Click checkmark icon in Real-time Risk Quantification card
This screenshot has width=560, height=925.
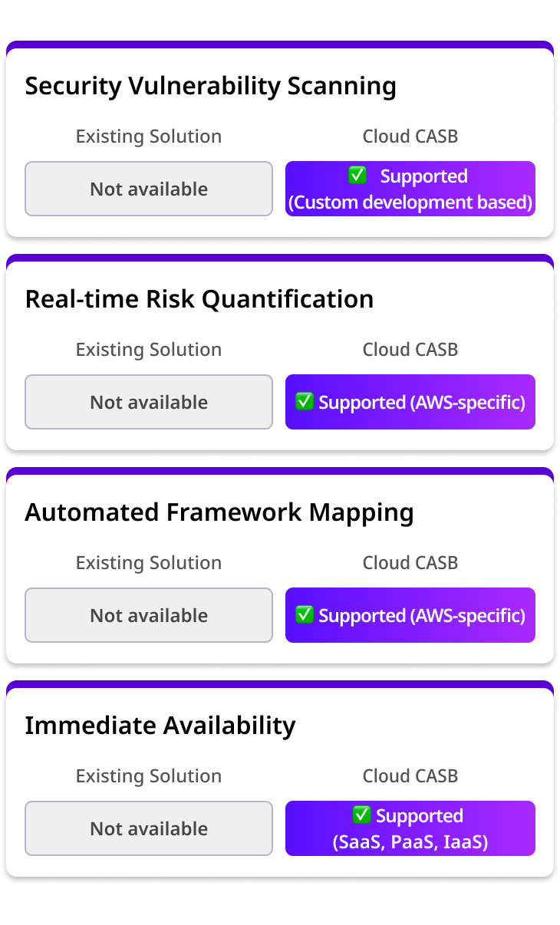tap(305, 402)
